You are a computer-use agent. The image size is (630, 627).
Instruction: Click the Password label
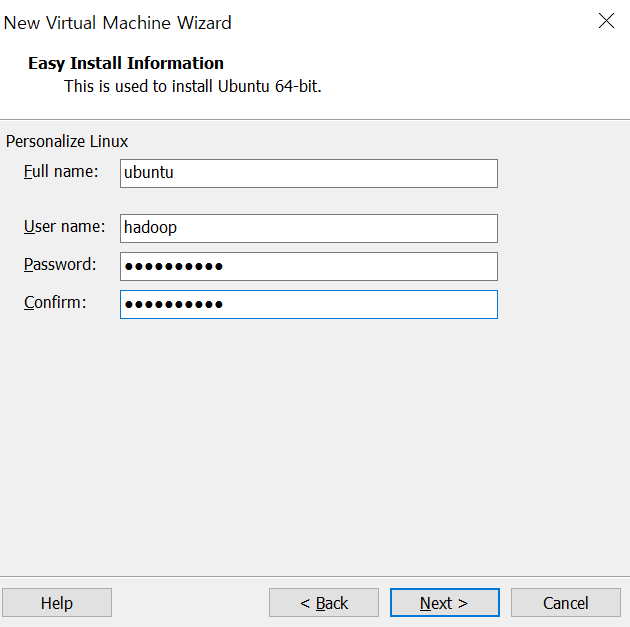[x=60, y=264]
